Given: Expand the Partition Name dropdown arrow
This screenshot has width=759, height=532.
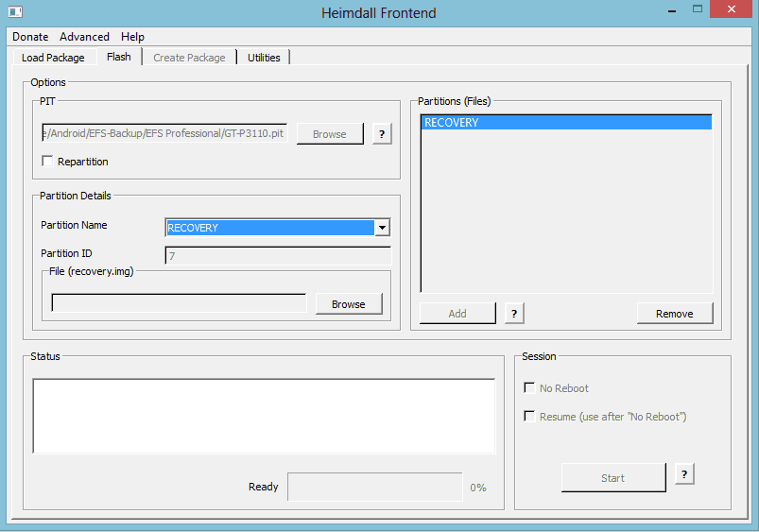Looking at the screenshot, I should (382, 228).
